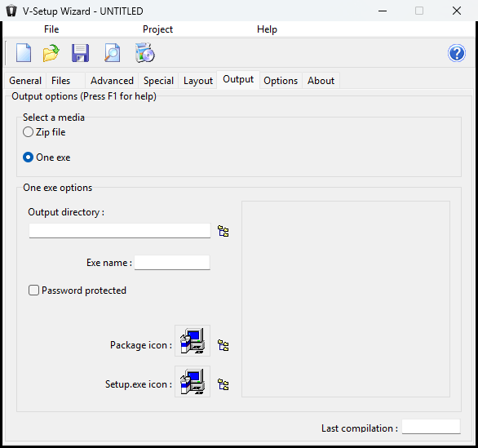Image resolution: width=478 pixels, height=448 pixels.
Task: Open the Project menu
Action: click(x=157, y=29)
